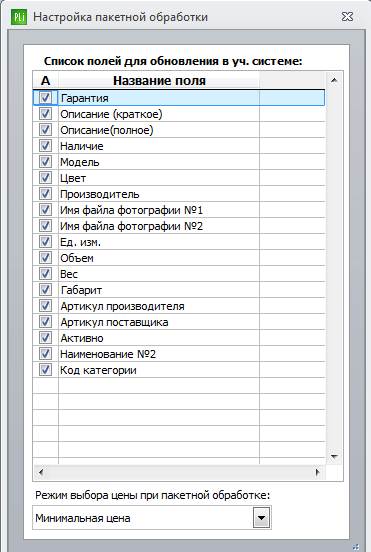371x552 pixels.
Task: Click the A column header
Action: pos(45,81)
